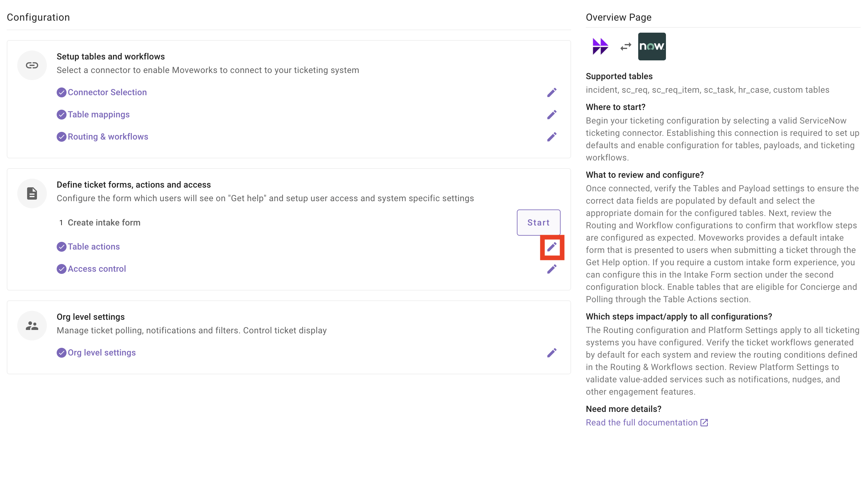The width and height of the screenshot is (868, 504).
Task: Open the Connector Selection link
Action: click(107, 92)
